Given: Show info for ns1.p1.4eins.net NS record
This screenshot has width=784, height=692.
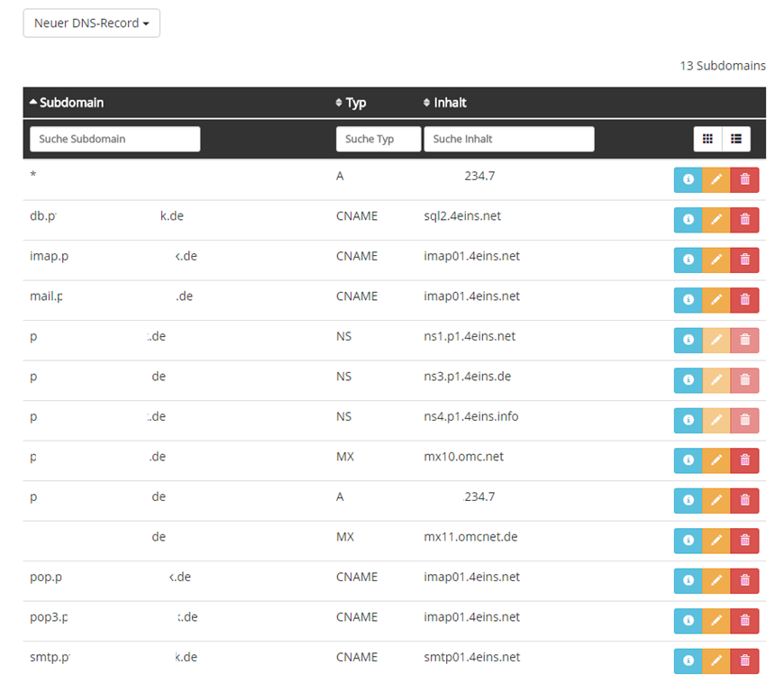Looking at the screenshot, I should coord(688,341).
